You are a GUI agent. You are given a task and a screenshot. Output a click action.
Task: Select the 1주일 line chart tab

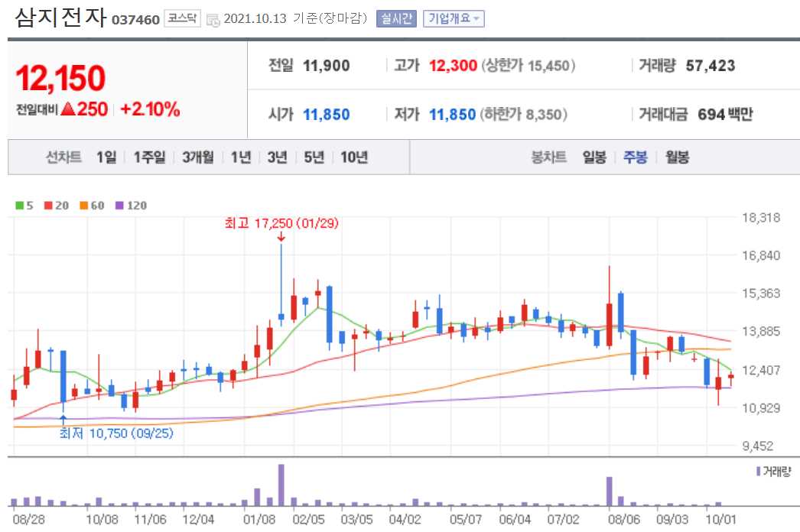[149, 157]
